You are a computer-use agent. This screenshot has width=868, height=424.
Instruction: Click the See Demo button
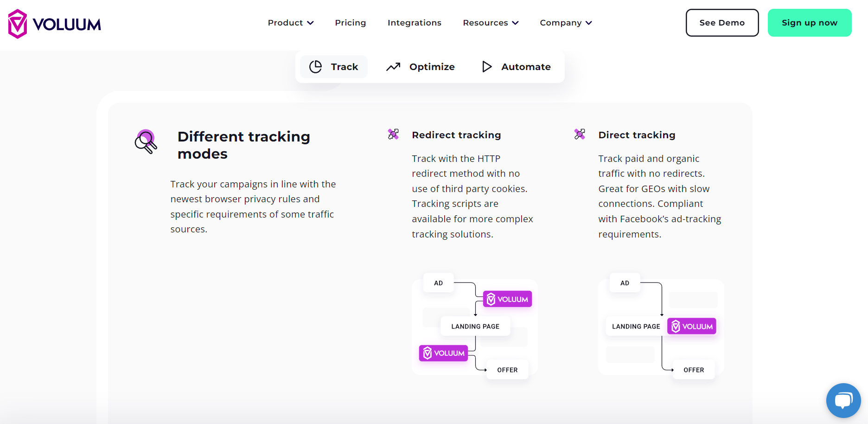(x=722, y=23)
